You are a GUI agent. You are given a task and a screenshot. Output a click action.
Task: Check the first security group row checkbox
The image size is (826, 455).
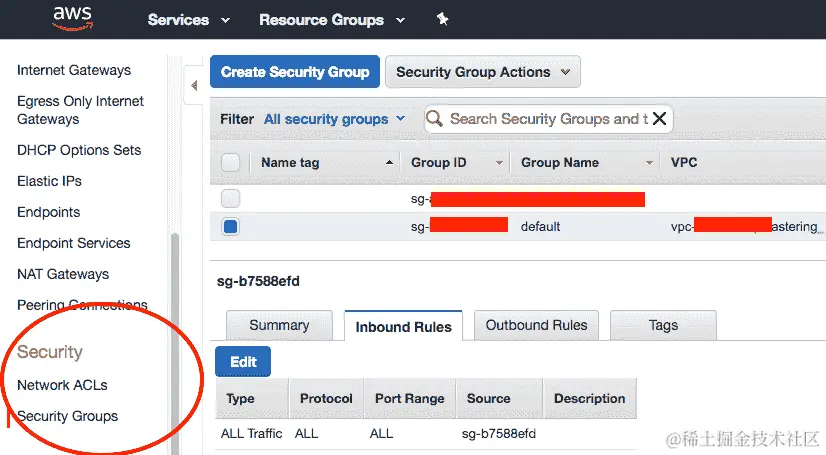coord(231,198)
